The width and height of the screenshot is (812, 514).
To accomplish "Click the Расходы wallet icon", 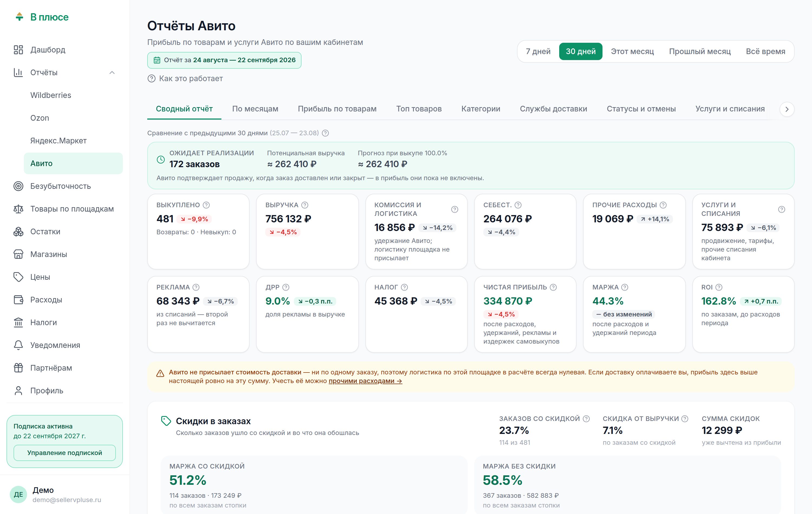I will click(18, 300).
